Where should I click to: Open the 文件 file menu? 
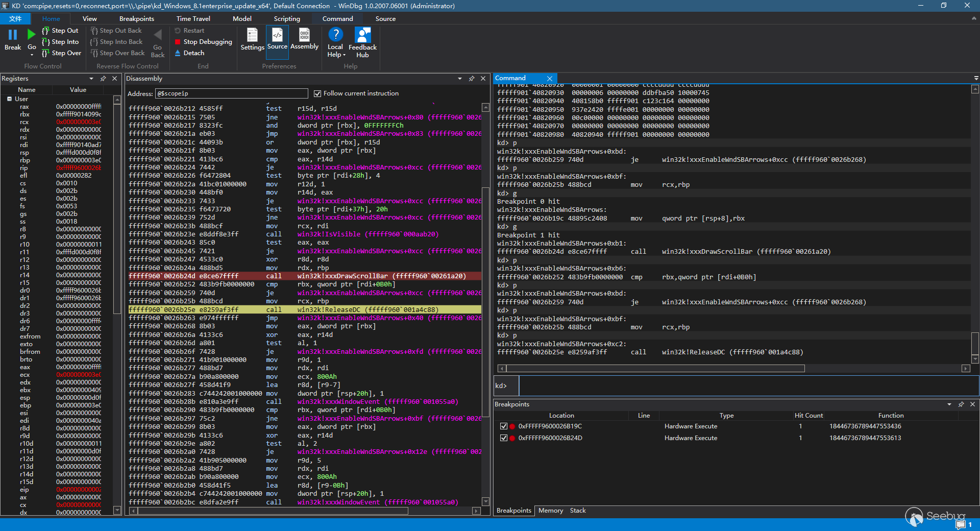[x=15, y=19]
